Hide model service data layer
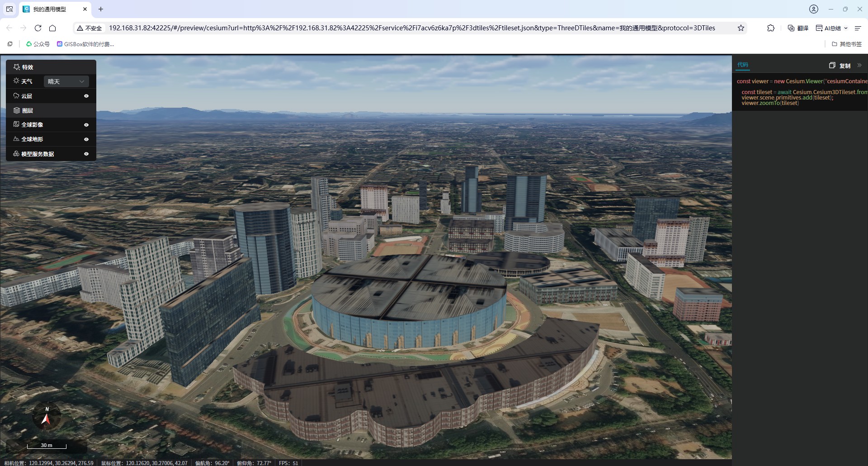 86,154
